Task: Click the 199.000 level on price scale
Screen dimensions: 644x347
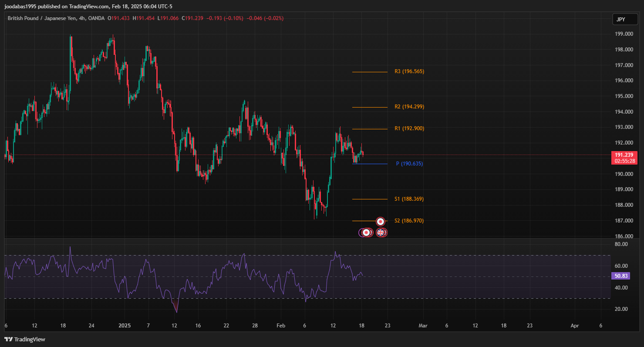Action: tap(623, 34)
